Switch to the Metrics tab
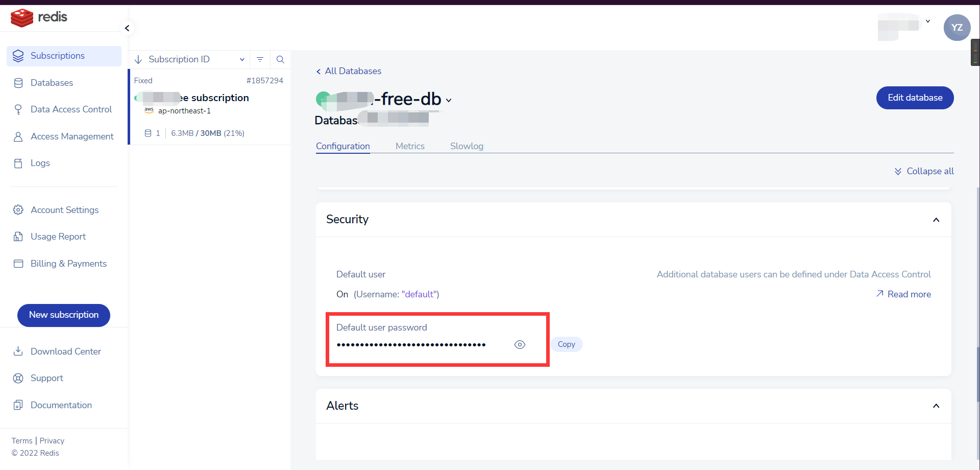980x470 pixels. coord(410,146)
